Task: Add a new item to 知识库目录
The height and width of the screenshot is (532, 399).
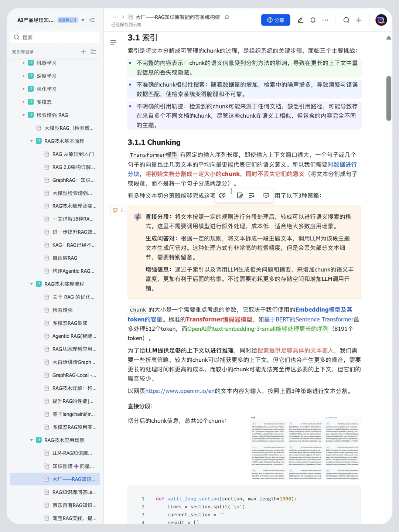Action: pos(83,52)
